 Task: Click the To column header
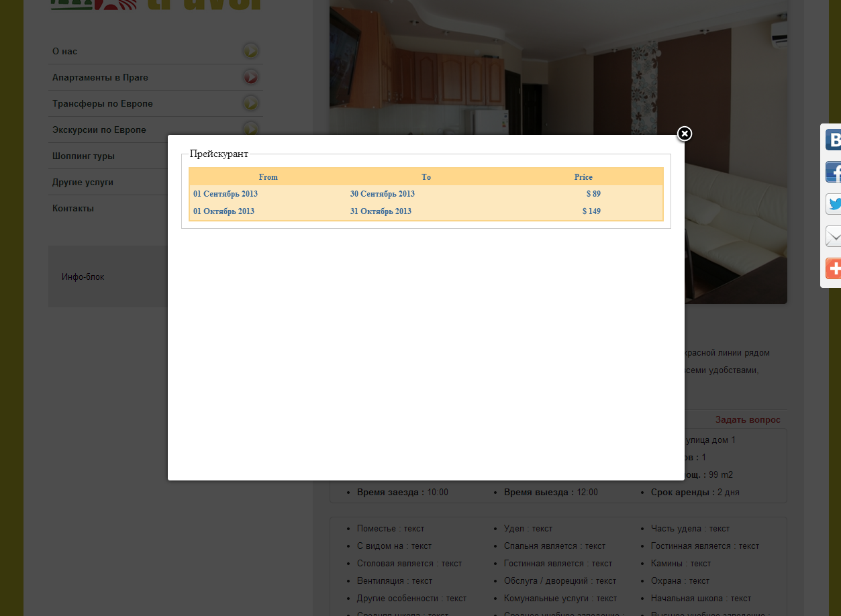tap(426, 177)
